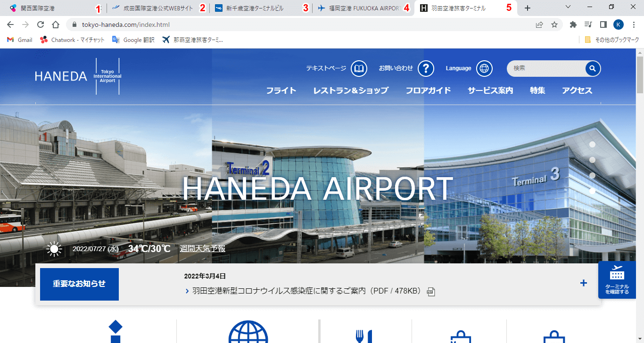
Task: Open the その他のブックマーク folder
Action: (611, 40)
